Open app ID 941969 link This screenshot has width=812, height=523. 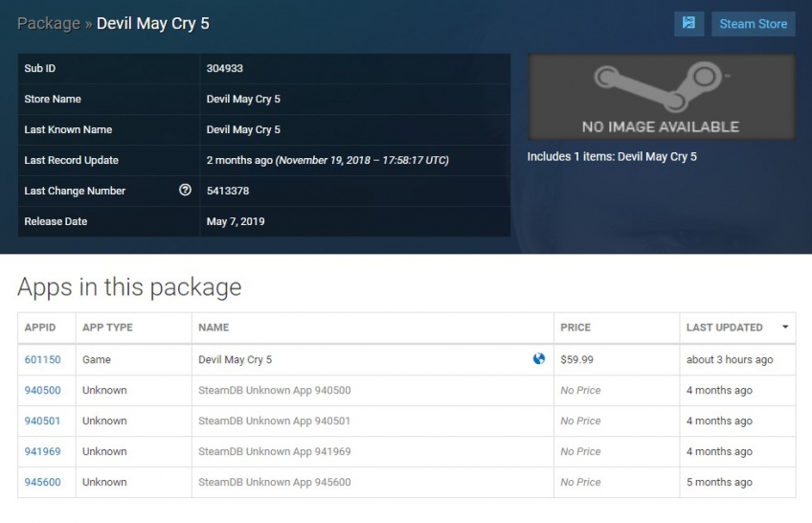(42, 451)
